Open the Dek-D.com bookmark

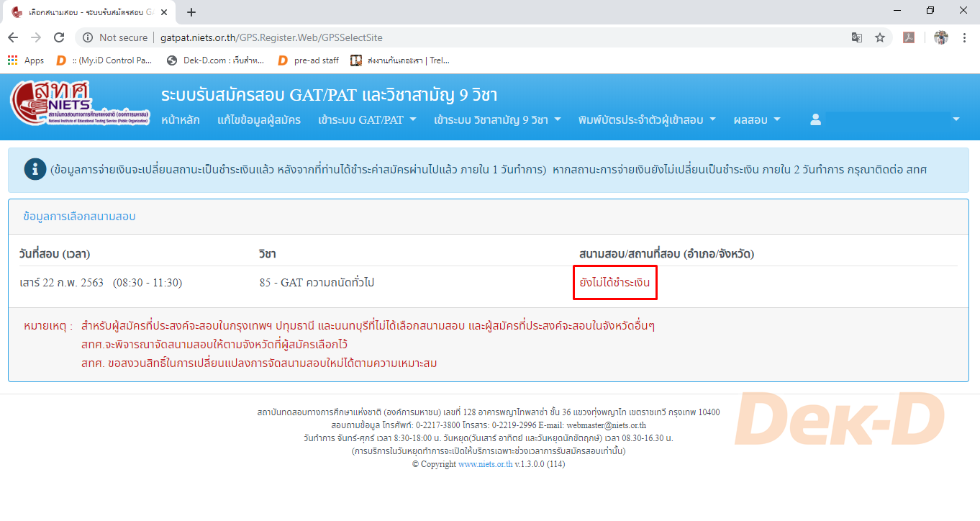pos(216,60)
